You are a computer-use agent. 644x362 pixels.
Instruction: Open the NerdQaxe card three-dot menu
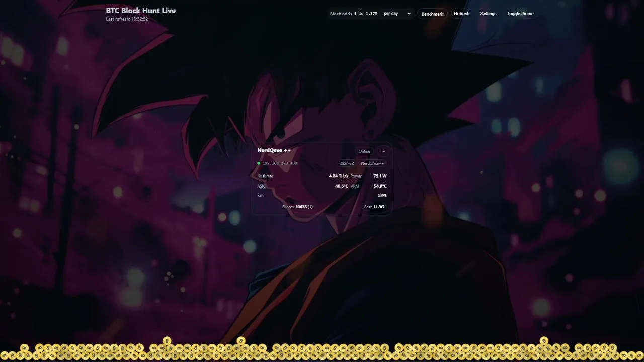tap(383, 151)
